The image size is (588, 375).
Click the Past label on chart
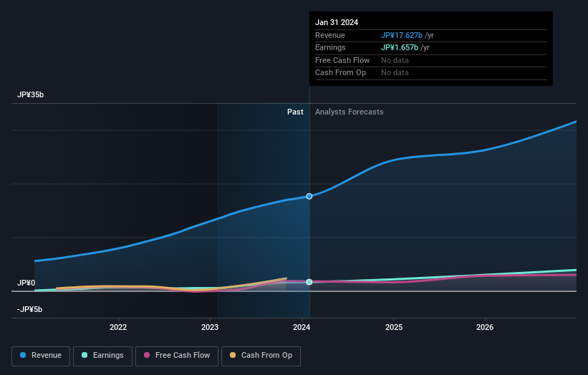click(295, 112)
